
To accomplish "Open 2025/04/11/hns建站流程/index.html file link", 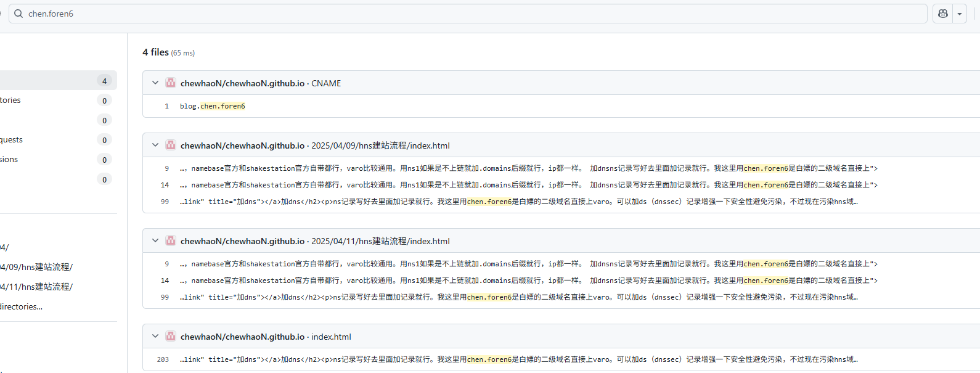I will tap(380, 241).
